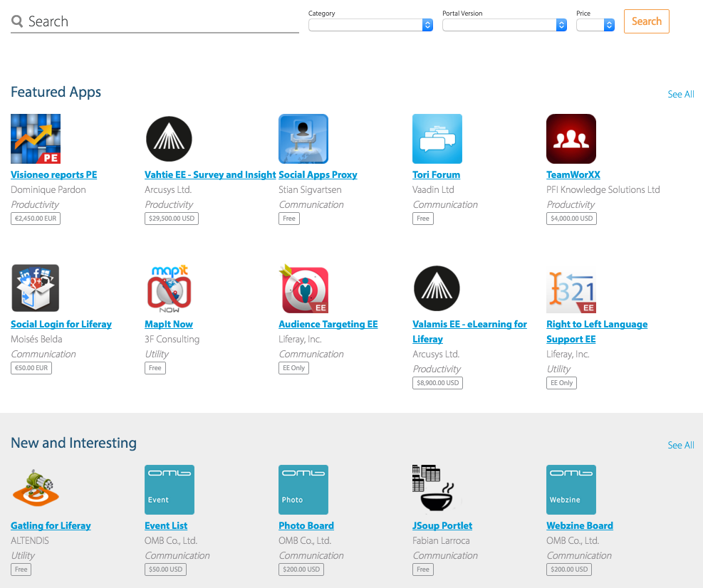The image size is (703, 588).
Task: Click EE Only badge under Audience Targeting
Action: (293, 368)
